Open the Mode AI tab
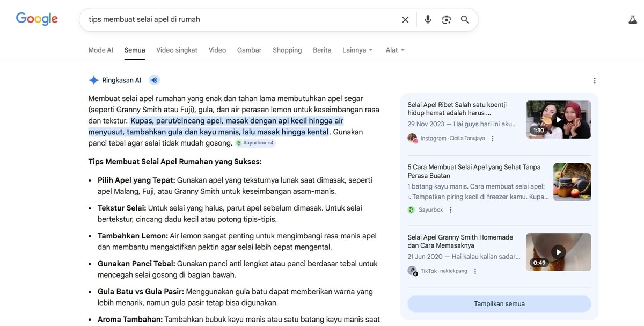This screenshot has height=326, width=644. pyautogui.click(x=100, y=50)
